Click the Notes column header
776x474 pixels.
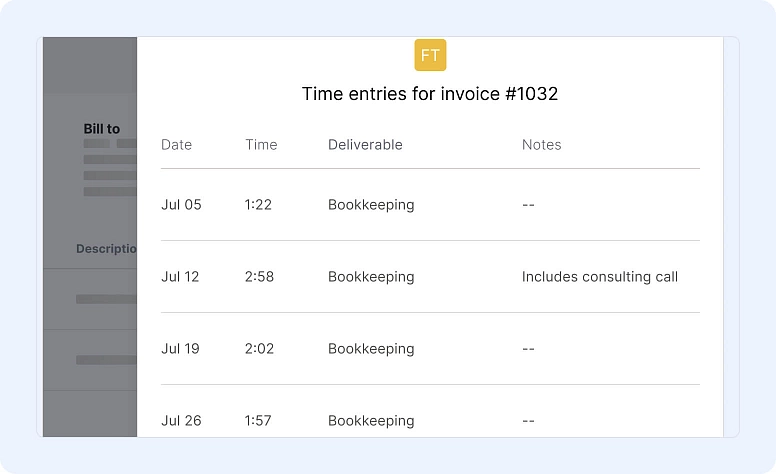point(541,145)
